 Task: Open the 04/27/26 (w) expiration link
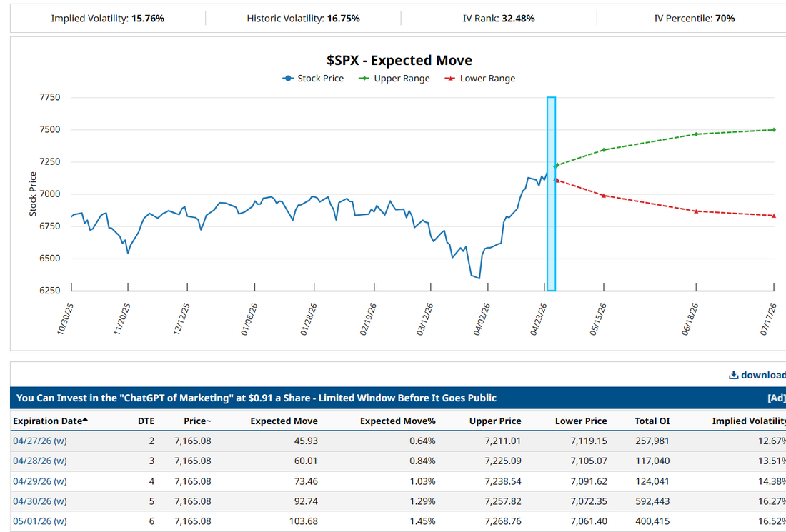coord(40,441)
